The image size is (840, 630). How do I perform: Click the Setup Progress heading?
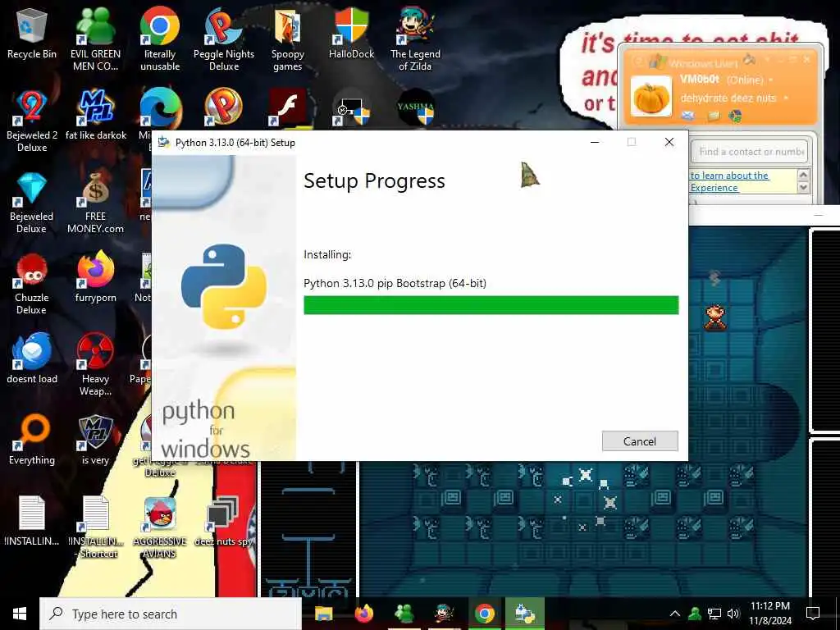pyautogui.click(x=374, y=181)
